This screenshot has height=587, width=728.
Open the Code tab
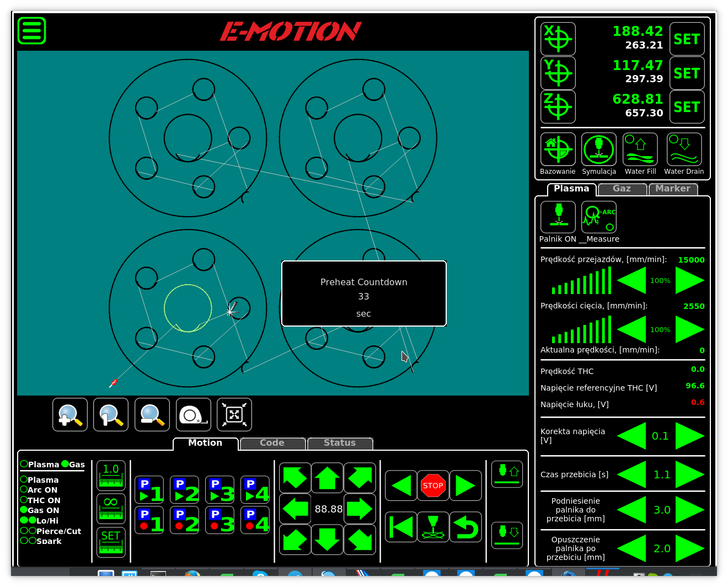coord(272,443)
